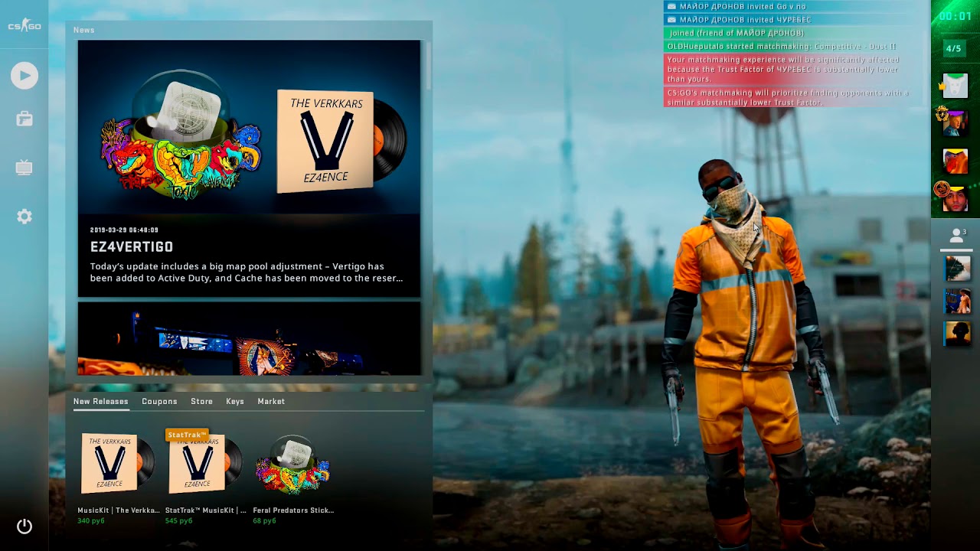This screenshot has height=551, width=980.
Task: Click the third lobby member avatar
Action: point(955,161)
